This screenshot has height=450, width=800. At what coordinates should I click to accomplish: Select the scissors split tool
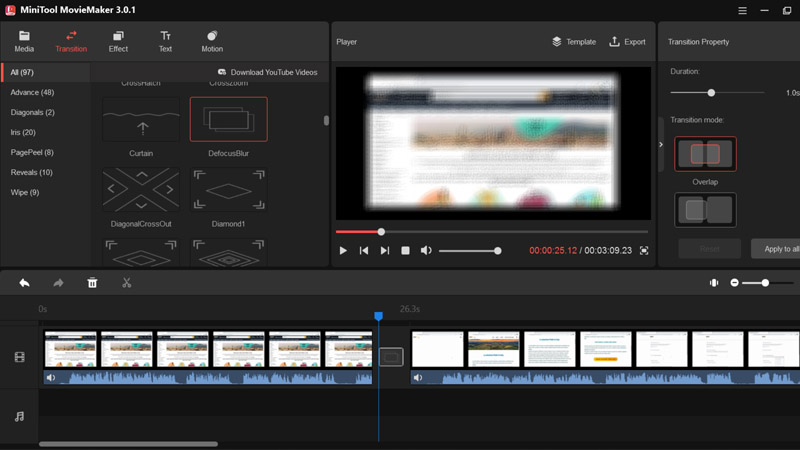(127, 283)
